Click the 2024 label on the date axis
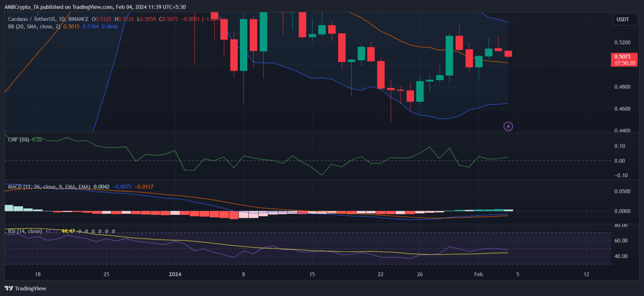The height and width of the screenshot is (296, 644). click(x=175, y=274)
